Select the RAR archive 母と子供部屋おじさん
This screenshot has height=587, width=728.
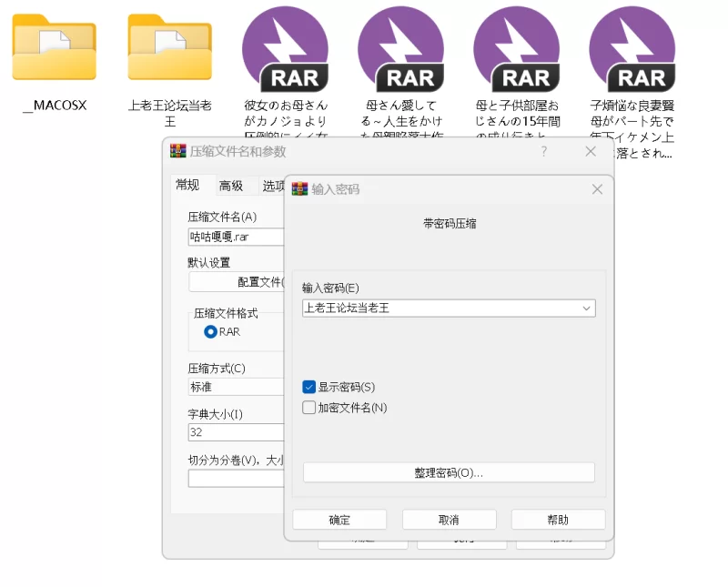516,49
